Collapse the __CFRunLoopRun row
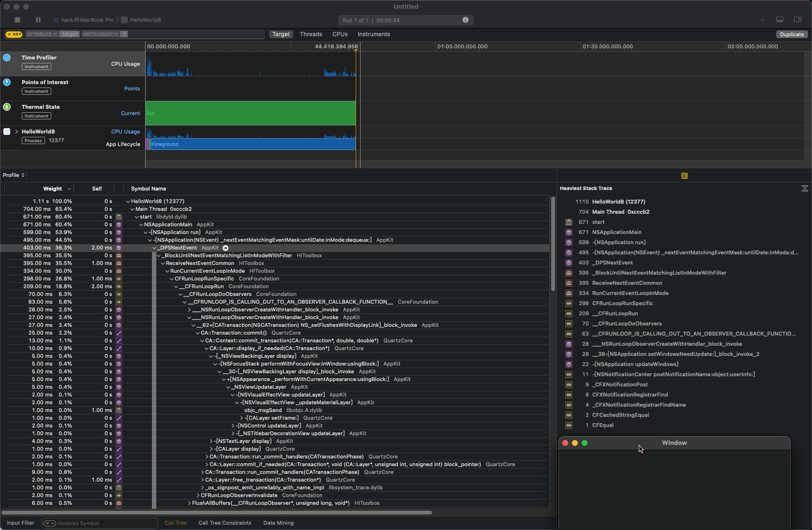The image size is (812, 530). (x=176, y=287)
